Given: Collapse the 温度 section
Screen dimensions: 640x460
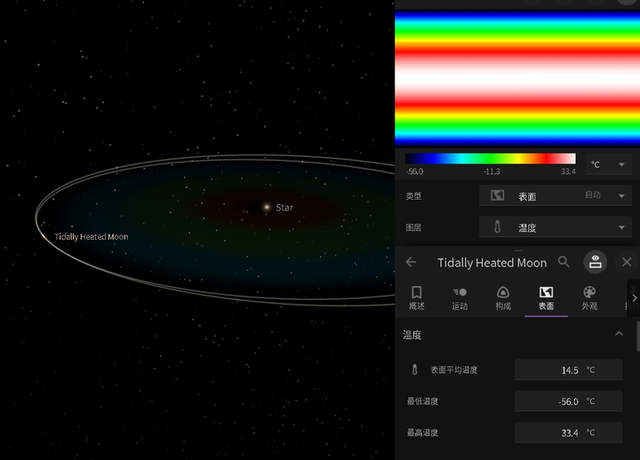Looking at the screenshot, I should tap(618, 334).
